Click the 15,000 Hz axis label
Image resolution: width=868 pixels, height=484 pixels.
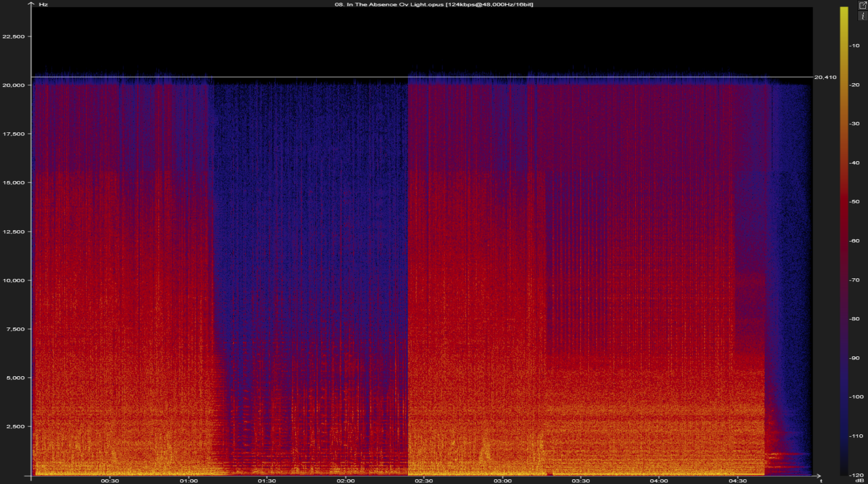pos(14,183)
